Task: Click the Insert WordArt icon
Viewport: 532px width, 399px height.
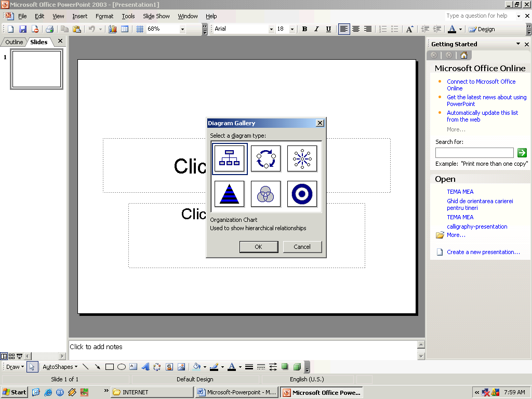Action: (145, 367)
